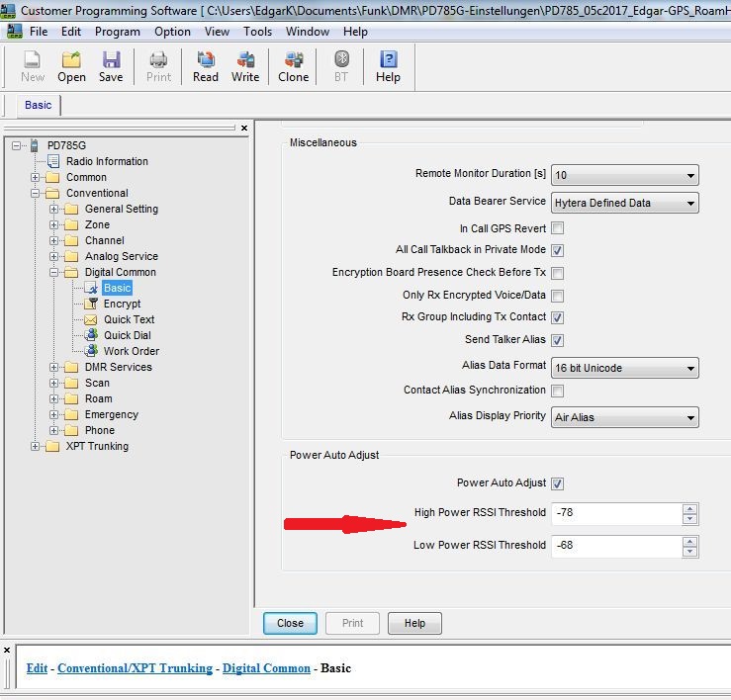The height and width of the screenshot is (700, 731).
Task: Open the File menu
Action: [x=39, y=32]
